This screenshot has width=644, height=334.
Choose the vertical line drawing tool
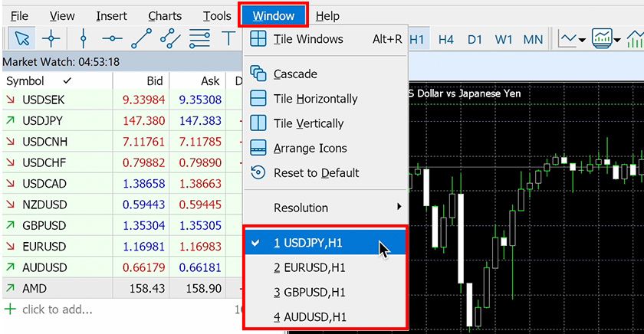pos(84,38)
